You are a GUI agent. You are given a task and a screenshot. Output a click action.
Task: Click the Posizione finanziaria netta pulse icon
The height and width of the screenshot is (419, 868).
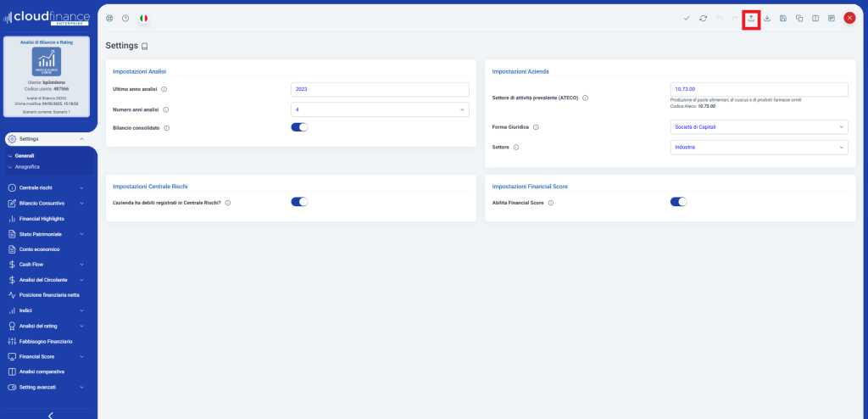pos(12,295)
